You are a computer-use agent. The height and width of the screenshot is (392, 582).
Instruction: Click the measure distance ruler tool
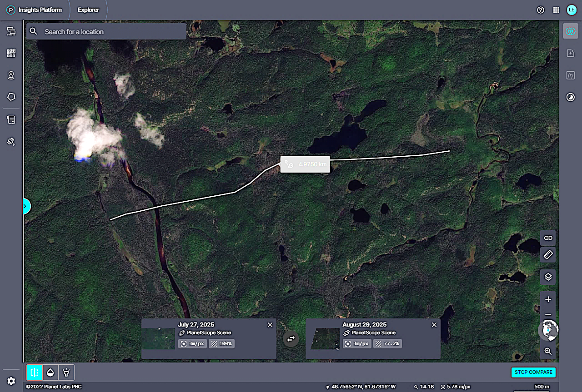(x=548, y=255)
